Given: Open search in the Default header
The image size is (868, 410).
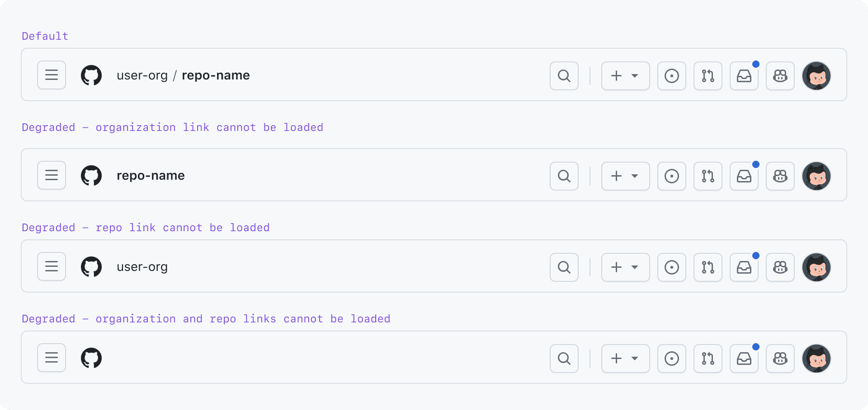Looking at the screenshot, I should 564,76.
